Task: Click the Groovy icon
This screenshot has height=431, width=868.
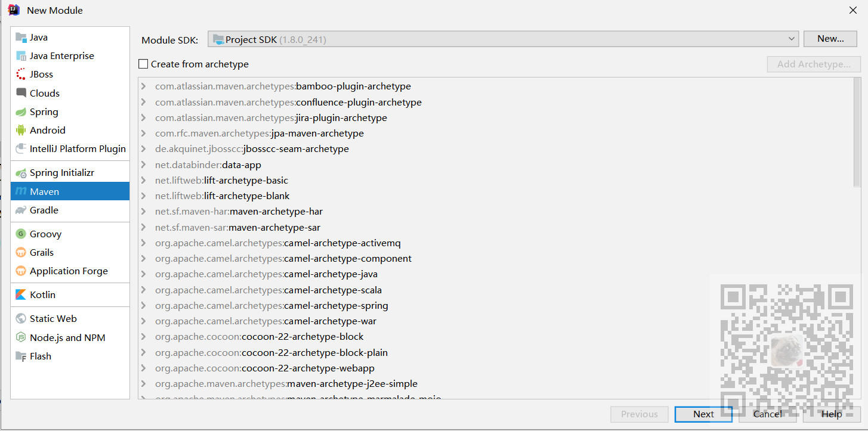Action: [21, 234]
